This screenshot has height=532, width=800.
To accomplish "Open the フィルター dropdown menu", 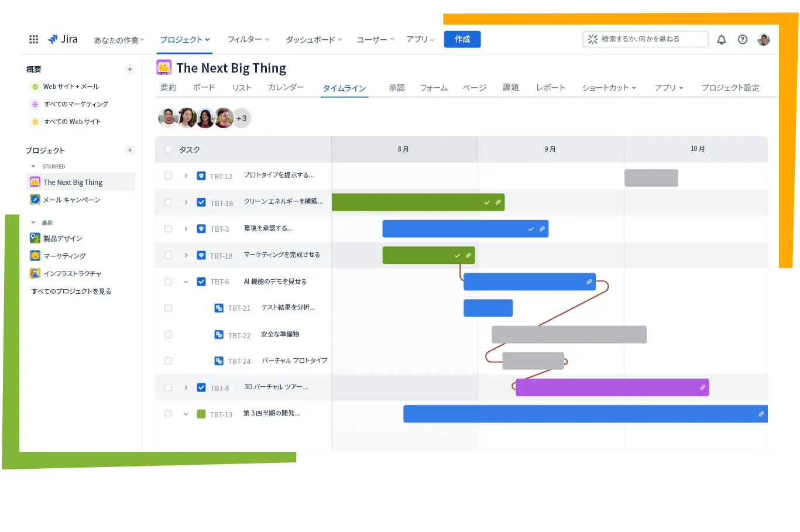I will click(x=248, y=39).
